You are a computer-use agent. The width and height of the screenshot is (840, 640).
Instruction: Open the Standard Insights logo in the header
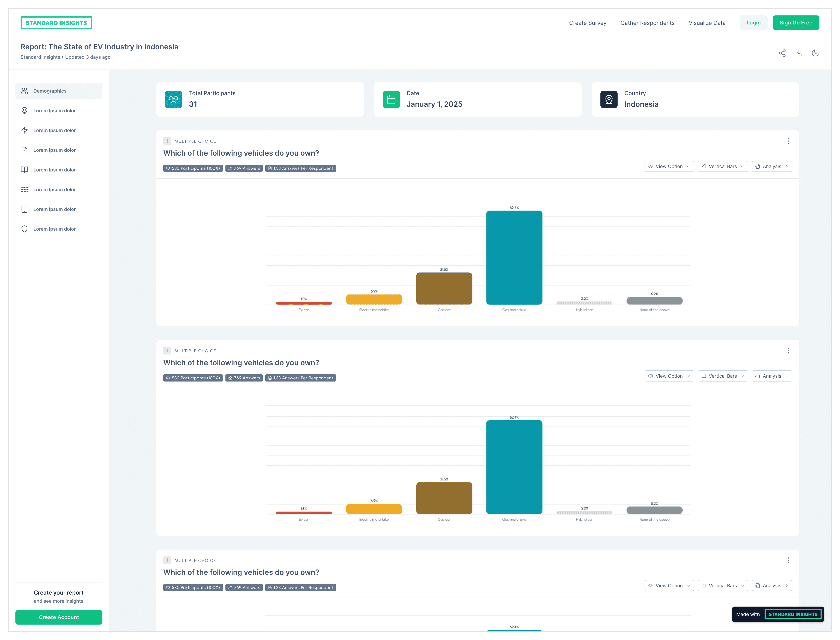pyautogui.click(x=56, y=23)
